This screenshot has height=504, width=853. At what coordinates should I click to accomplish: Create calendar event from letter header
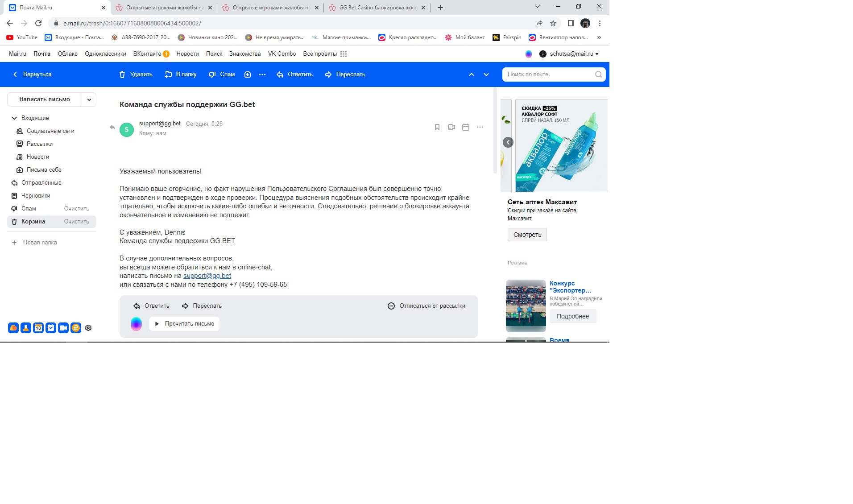pos(466,127)
